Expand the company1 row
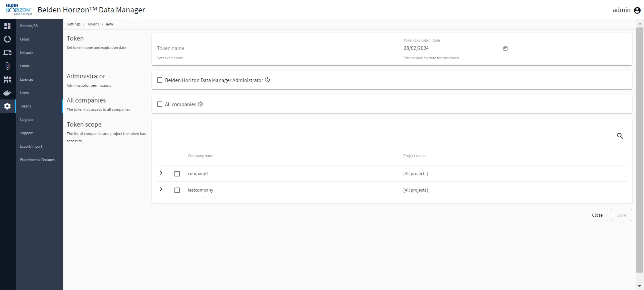The width and height of the screenshot is (644, 290). point(161,173)
